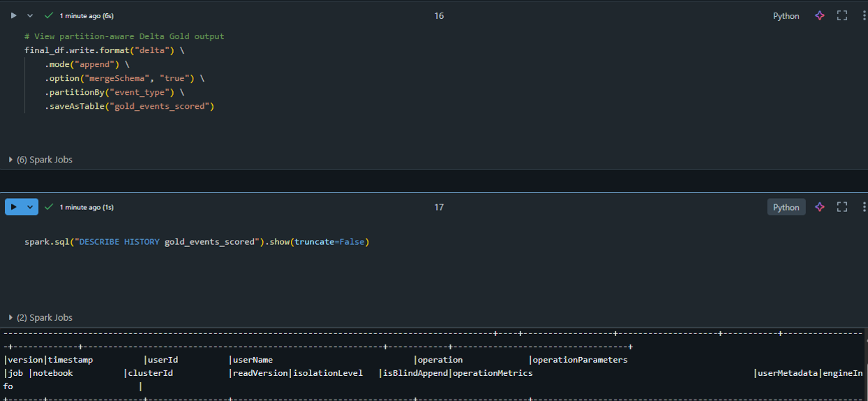Image resolution: width=868 pixels, height=401 pixels.
Task: Click the isolationLevel column header in output
Action: coord(328,373)
